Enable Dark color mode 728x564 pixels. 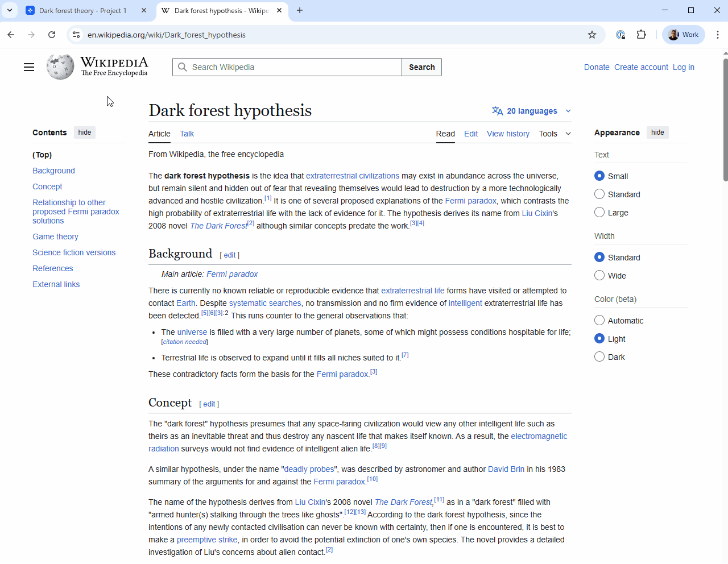pyautogui.click(x=599, y=356)
